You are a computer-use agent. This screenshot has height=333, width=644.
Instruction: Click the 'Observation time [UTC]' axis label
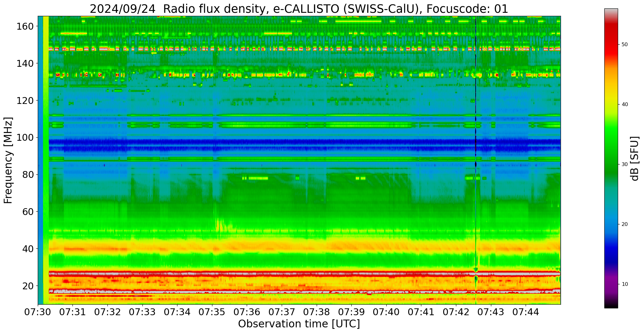tap(299, 324)
